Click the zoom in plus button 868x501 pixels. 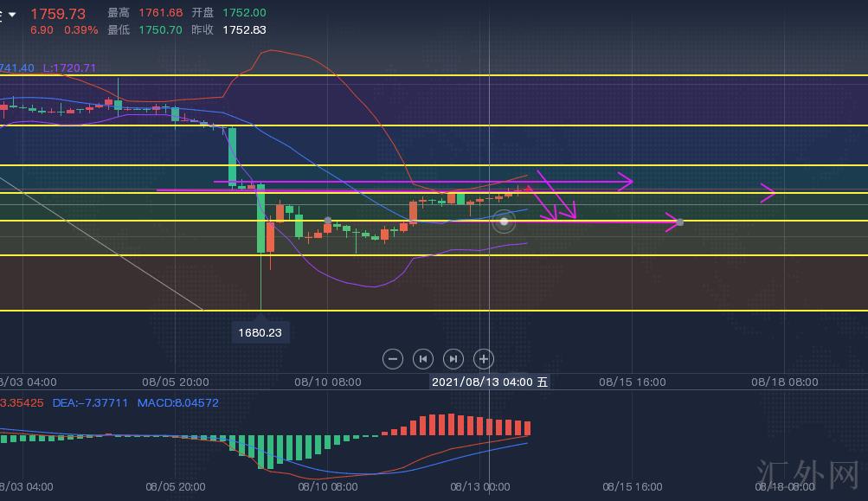[484, 358]
